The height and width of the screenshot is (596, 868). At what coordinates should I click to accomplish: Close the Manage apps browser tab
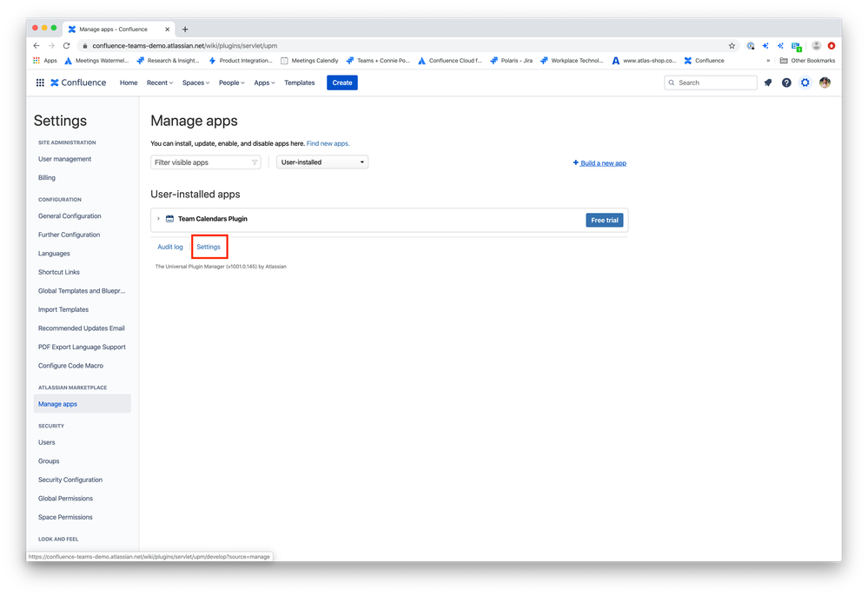pyautogui.click(x=167, y=30)
